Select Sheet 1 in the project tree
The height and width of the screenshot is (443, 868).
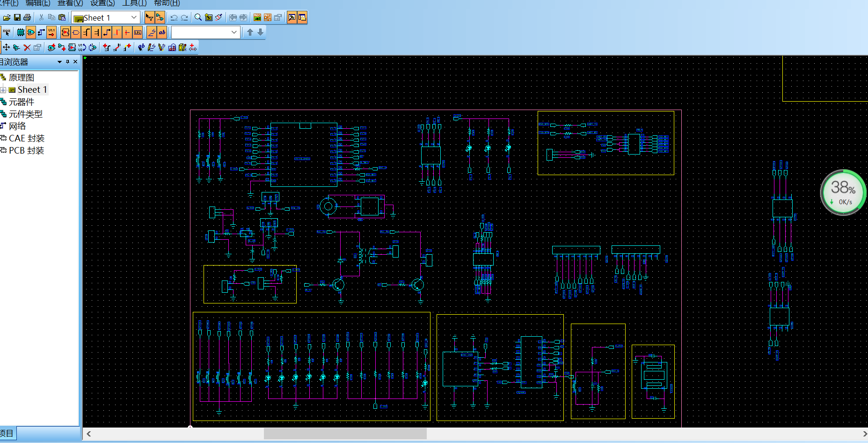[32, 90]
